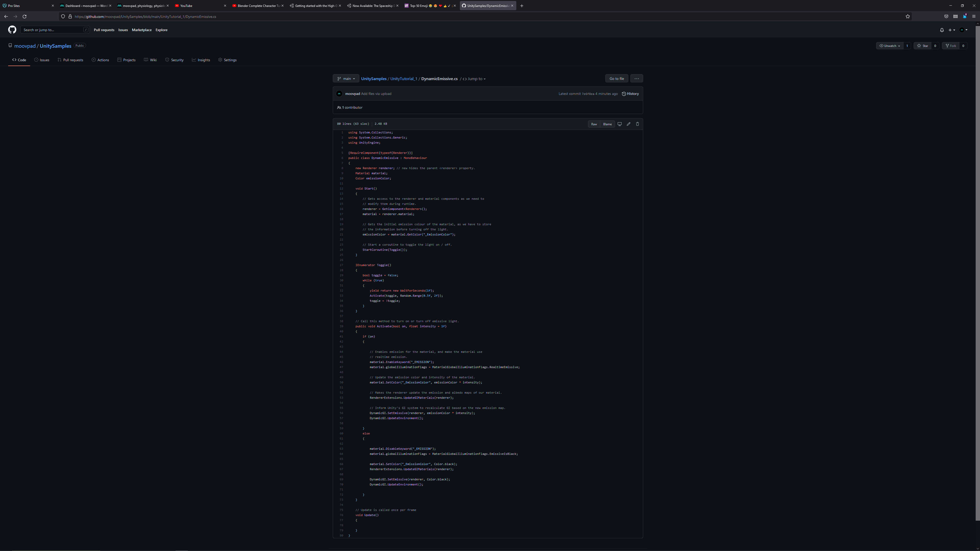980x551 pixels.
Task: Open the Insights tab
Action: point(201,60)
